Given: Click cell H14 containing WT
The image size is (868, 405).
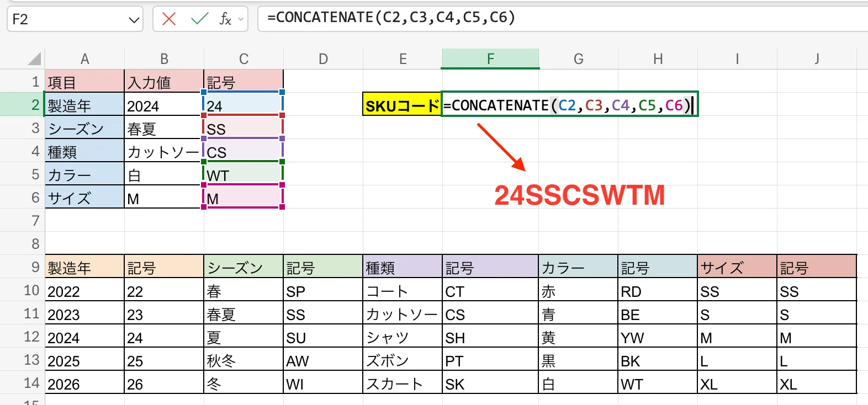Looking at the screenshot, I should 657,384.
